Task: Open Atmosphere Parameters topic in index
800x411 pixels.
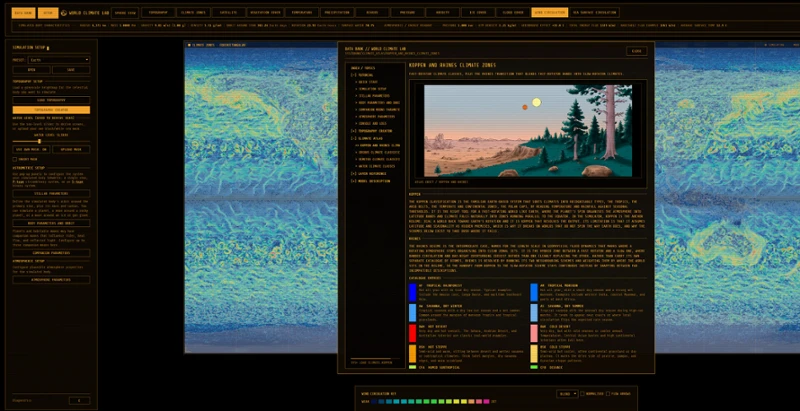Action: click(375, 117)
